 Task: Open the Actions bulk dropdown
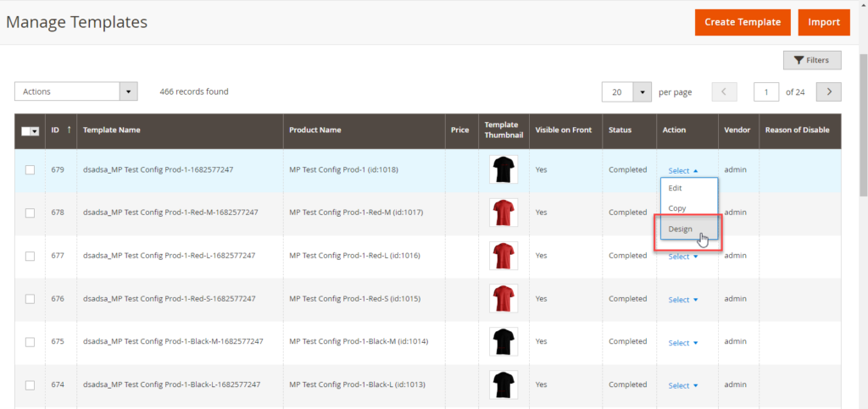pyautogui.click(x=75, y=91)
